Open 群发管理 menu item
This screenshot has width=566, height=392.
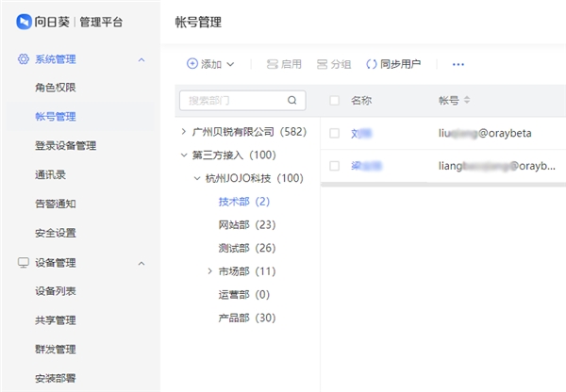point(56,349)
